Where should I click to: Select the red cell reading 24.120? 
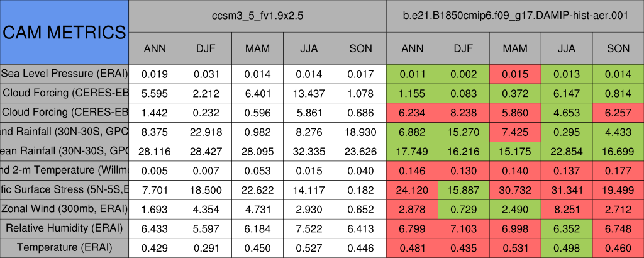pos(412,189)
